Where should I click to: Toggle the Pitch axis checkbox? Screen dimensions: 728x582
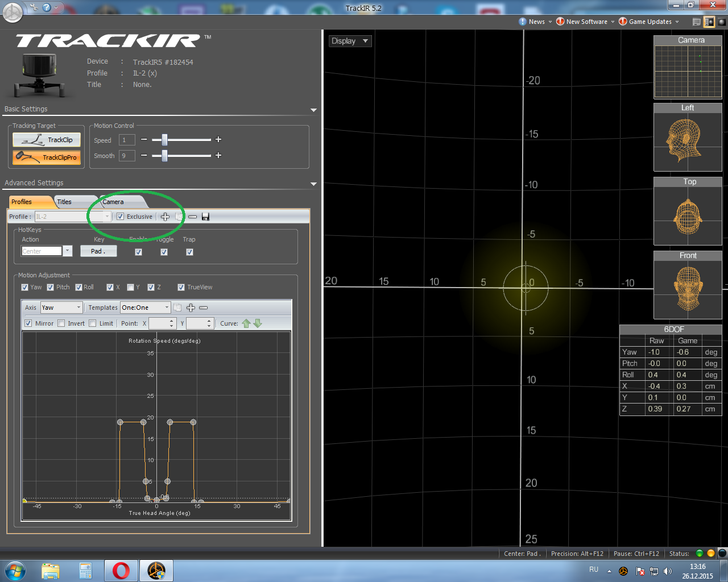pos(50,287)
